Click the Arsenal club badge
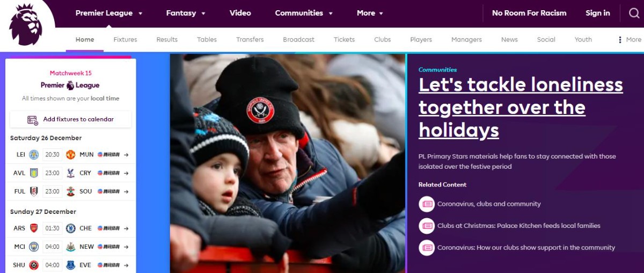 [34, 228]
